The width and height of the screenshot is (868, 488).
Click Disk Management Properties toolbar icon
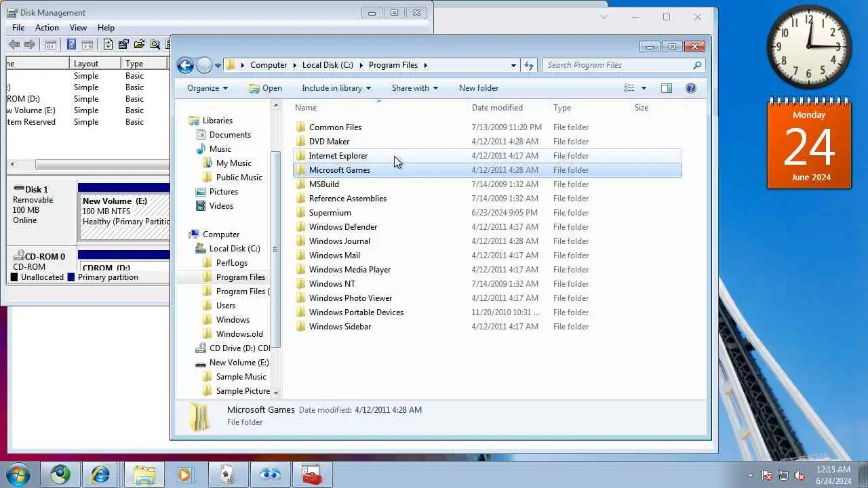point(123,45)
